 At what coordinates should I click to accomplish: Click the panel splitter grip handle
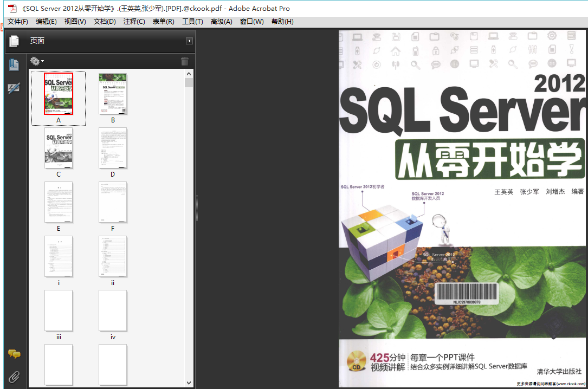(197, 208)
